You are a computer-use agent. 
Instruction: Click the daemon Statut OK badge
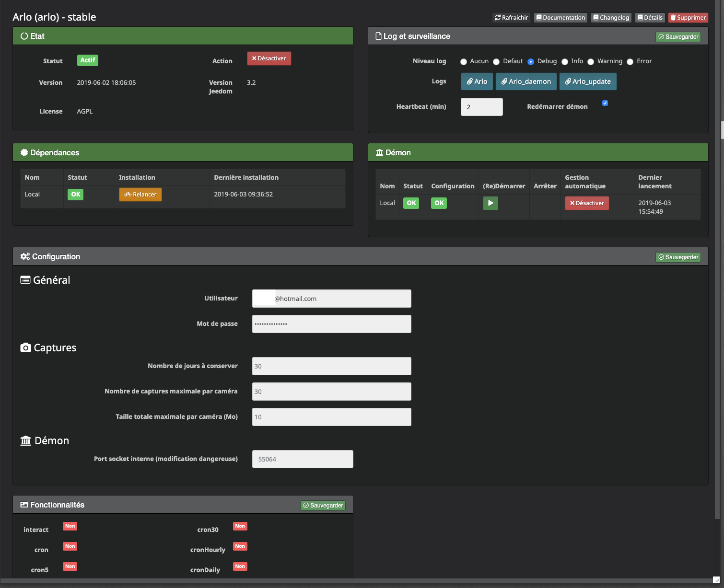click(411, 203)
